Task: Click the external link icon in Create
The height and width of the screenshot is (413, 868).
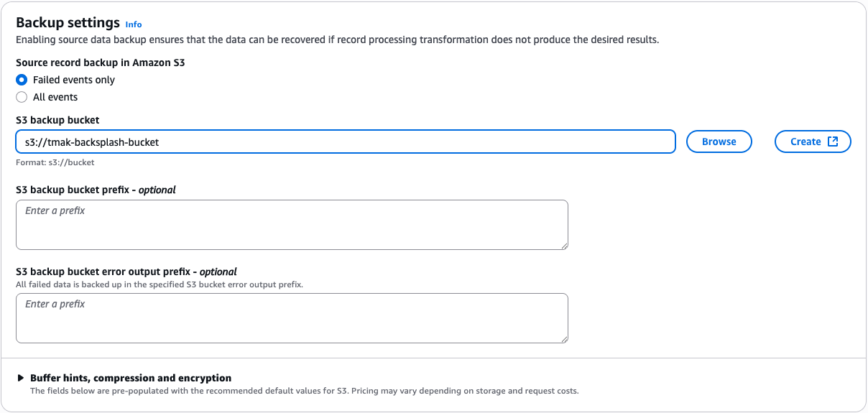Action: point(833,141)
